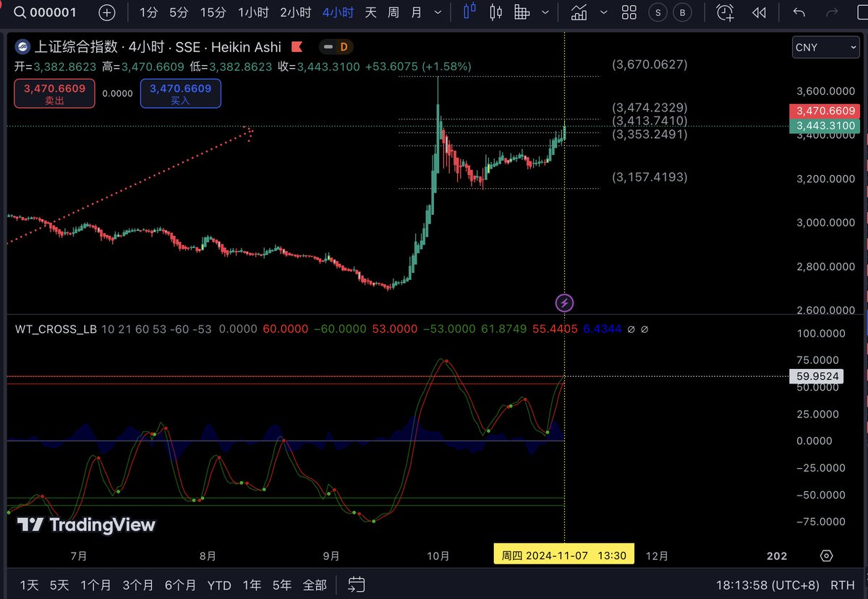Set range to 1天

pyautogui.click(x=29, y=585)
